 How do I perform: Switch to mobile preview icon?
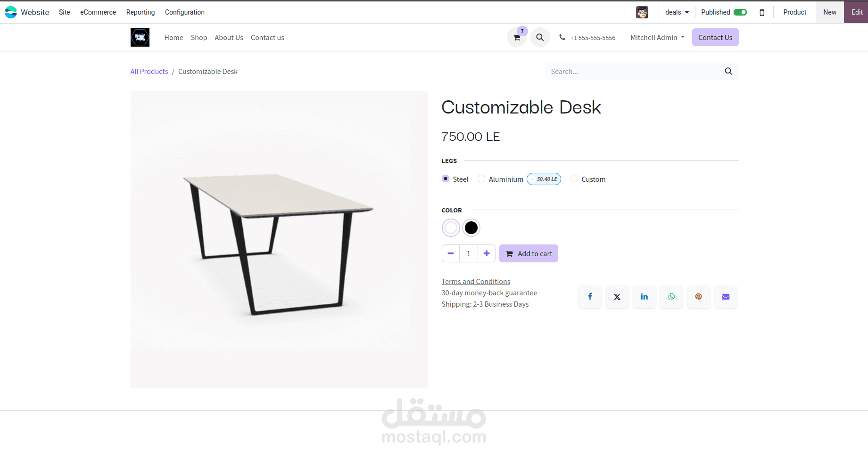762,13
